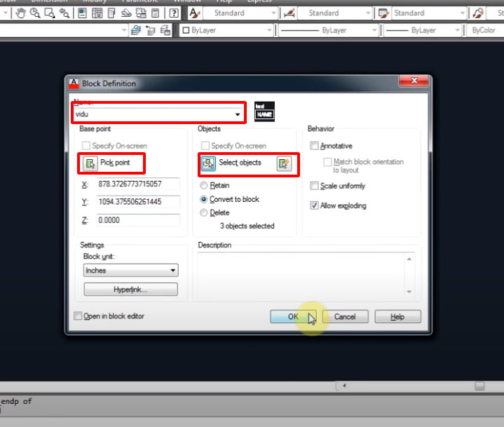Click the Z coordinate field
Screen dimensions: 504x427
pyautogui.click(x=138, y=220)
